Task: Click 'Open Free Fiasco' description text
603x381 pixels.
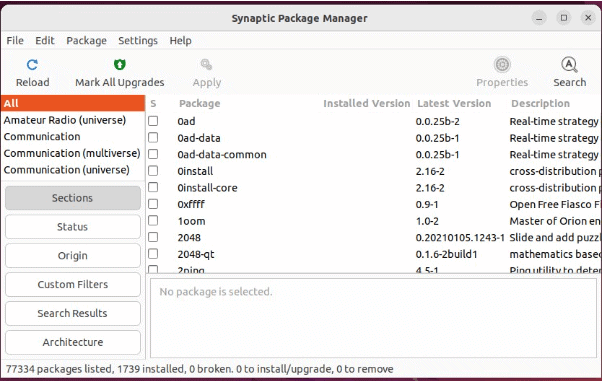Action: coord(555,205)
